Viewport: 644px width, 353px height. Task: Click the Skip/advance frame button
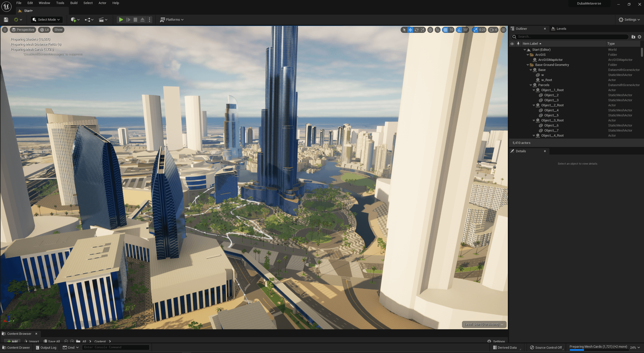click(128, 20)
